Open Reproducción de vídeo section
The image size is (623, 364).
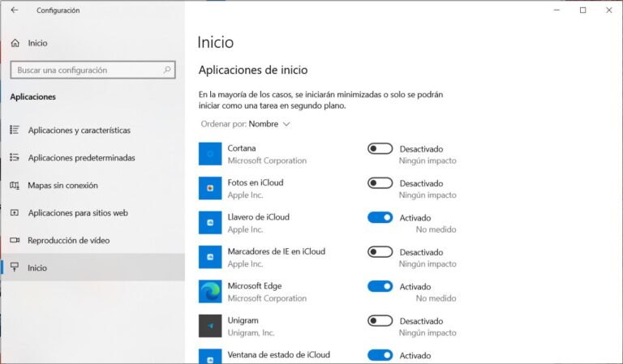[x=92, y=240]
